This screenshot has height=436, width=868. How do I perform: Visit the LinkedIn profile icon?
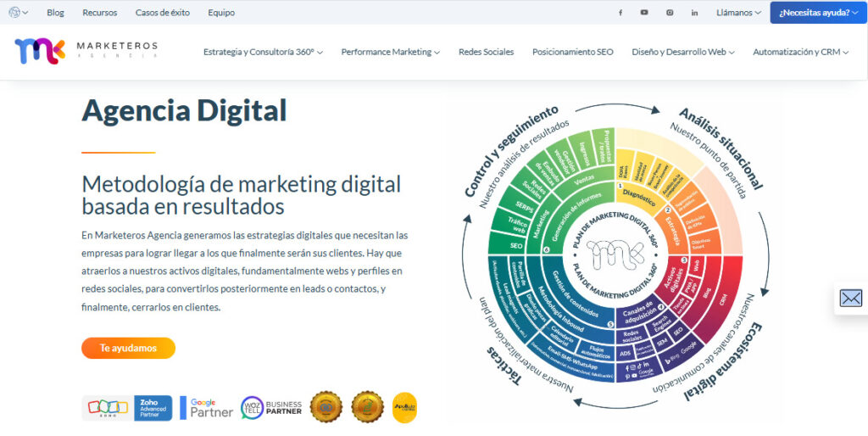point(695,12)
